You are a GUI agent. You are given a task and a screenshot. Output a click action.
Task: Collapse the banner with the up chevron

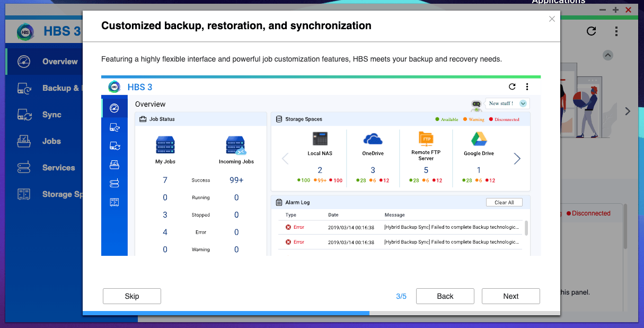(x=608, y=55)
